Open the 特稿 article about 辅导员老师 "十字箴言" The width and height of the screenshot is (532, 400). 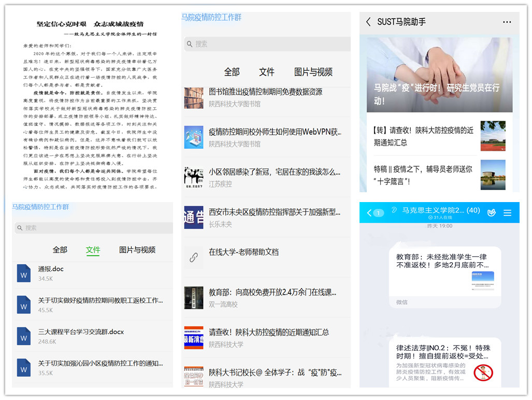click(424, 175)
